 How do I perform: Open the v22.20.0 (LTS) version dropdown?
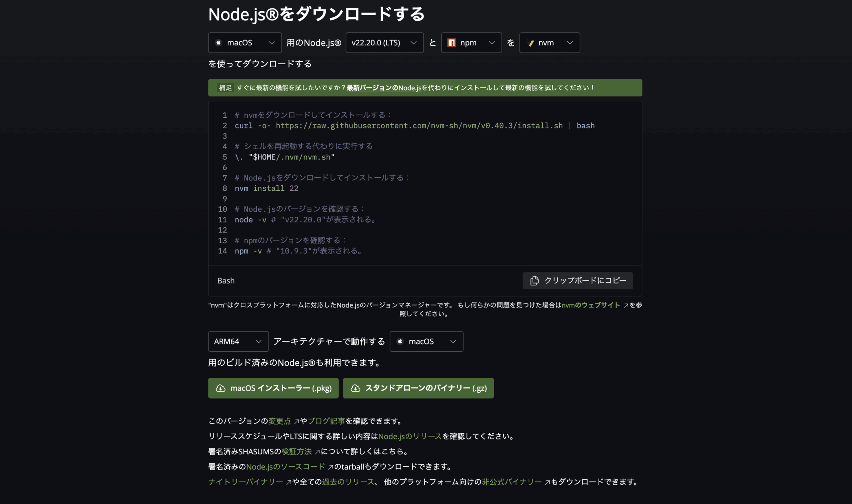coord(384,43)
